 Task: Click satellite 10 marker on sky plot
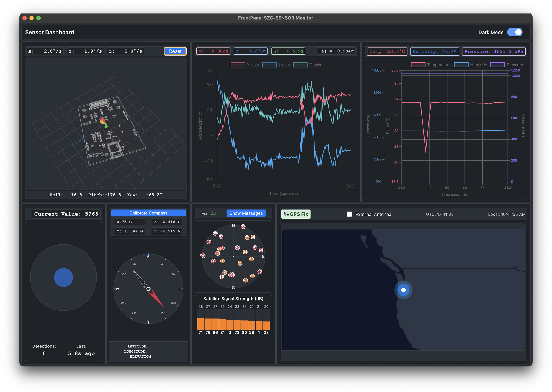click(260, 272)
